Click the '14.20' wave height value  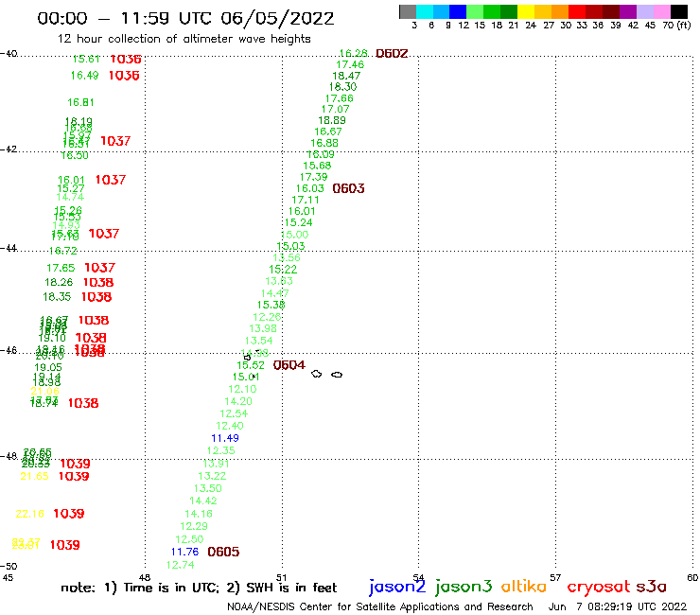[238, 402]
